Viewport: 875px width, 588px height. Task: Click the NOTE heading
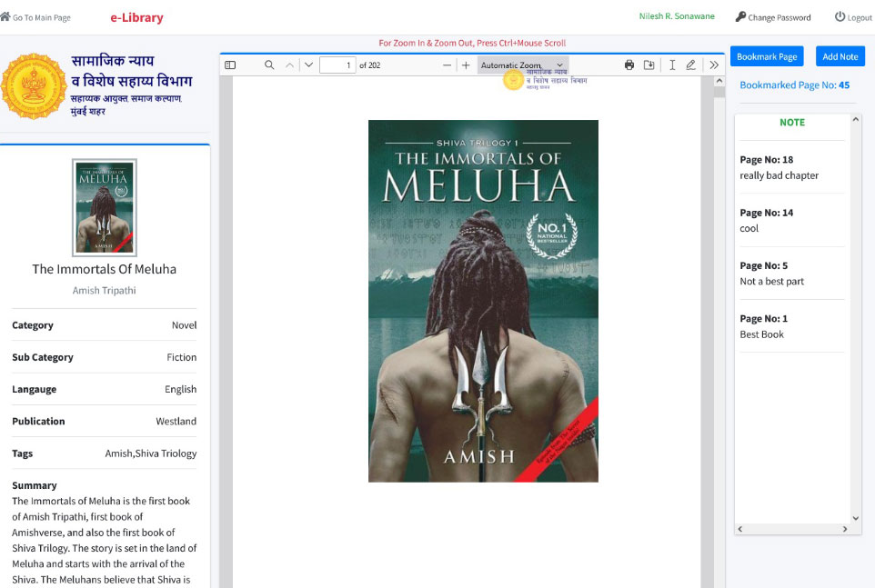792,123
